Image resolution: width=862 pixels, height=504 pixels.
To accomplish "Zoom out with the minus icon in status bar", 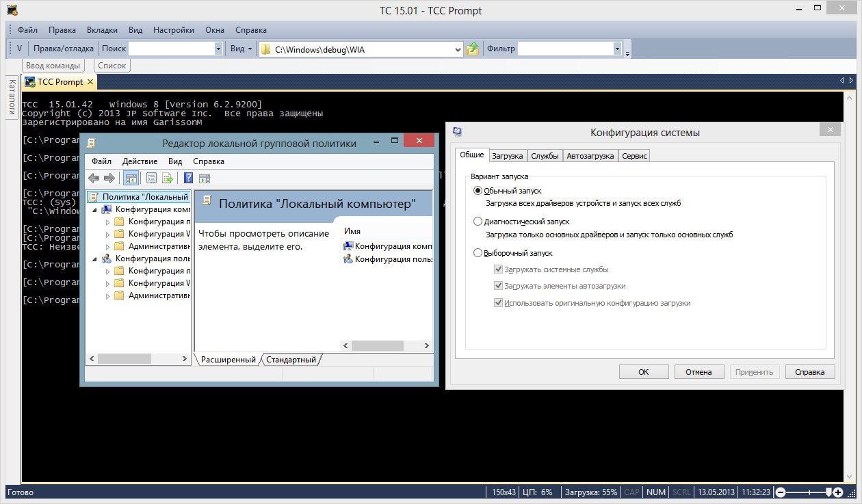I will [x=781, y=492].
